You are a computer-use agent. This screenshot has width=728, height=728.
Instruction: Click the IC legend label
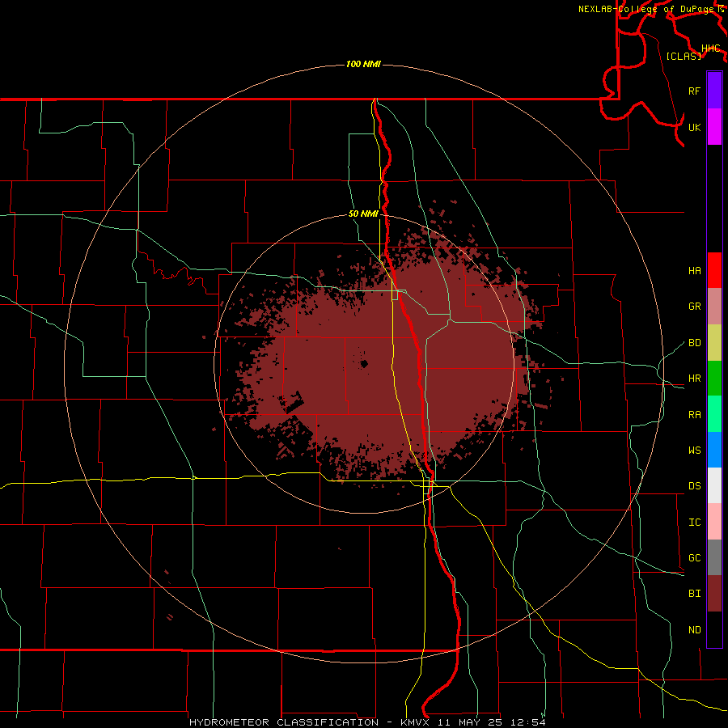[x=694, y=523]
